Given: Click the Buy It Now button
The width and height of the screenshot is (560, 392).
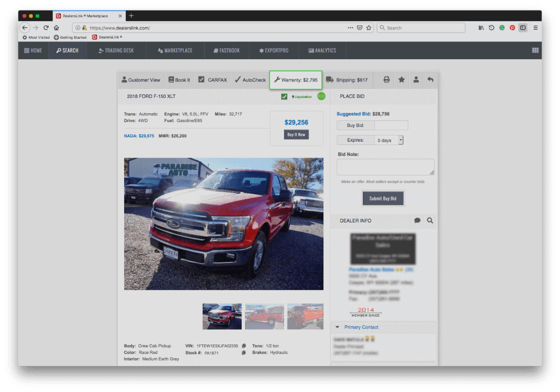Looking at the screenshot, I should pyautogui.click(x=296, y=134).
